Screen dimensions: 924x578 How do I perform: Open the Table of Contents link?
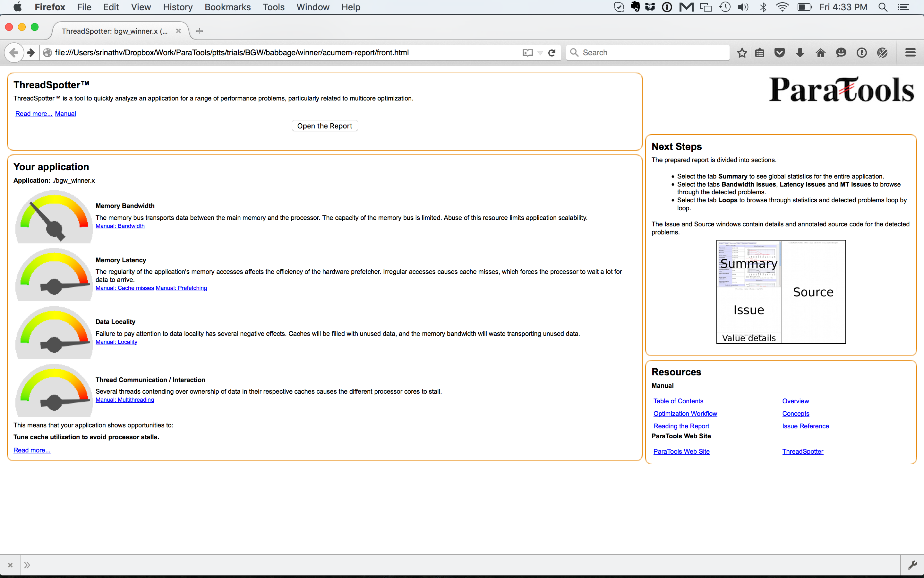tap(678, 401)
